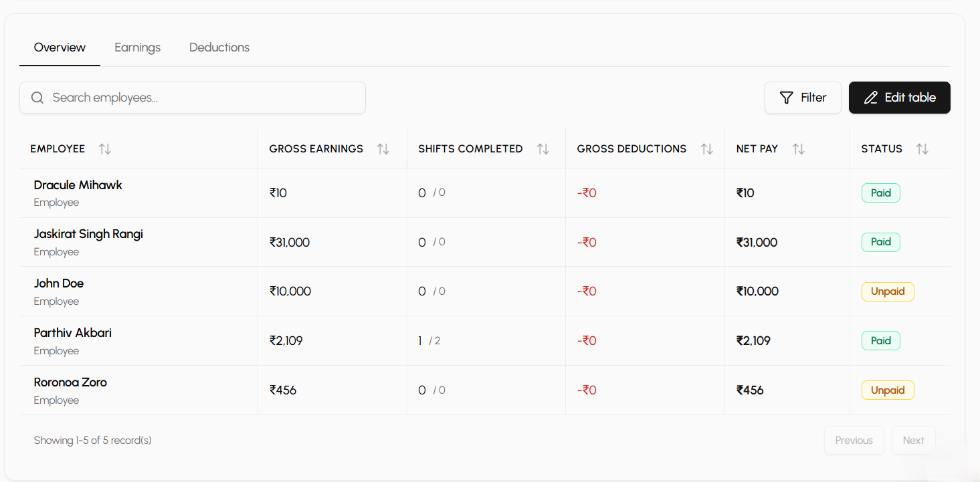The height and width of the screenshot is (482, 980).
Task: Open the search magnifier icon
Action: [37, 98]
